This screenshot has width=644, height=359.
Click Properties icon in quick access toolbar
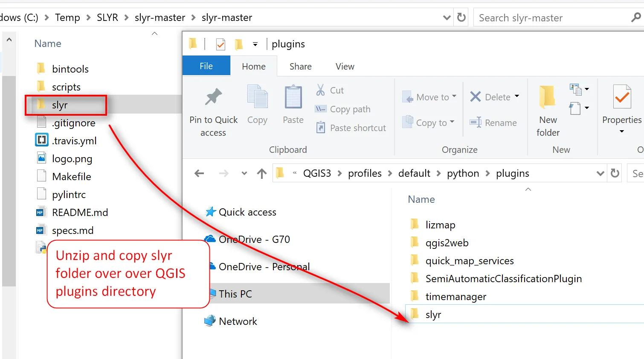(220, 44)
